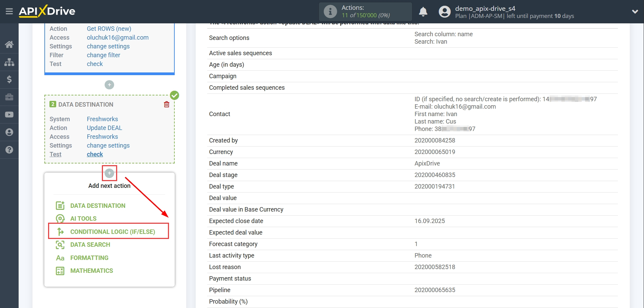Click the AI Tools icon
Viewport: 644px width, 308px height.
click(x=60, y=219)
